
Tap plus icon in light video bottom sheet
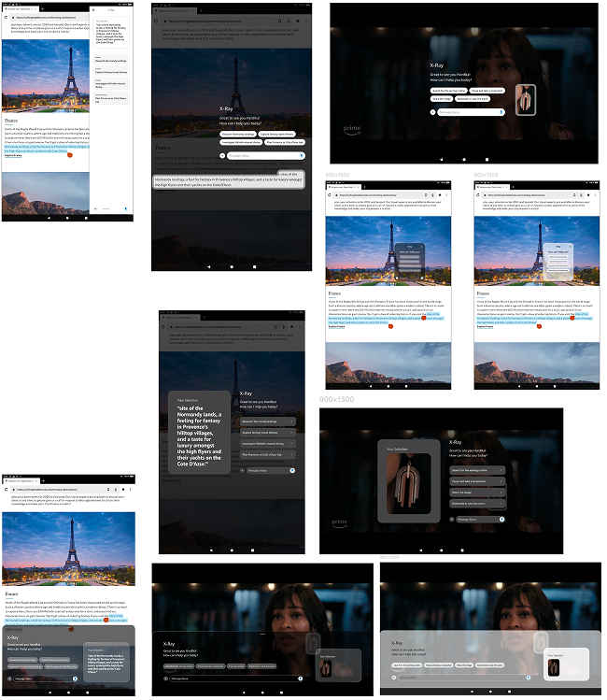pos(394,678)
